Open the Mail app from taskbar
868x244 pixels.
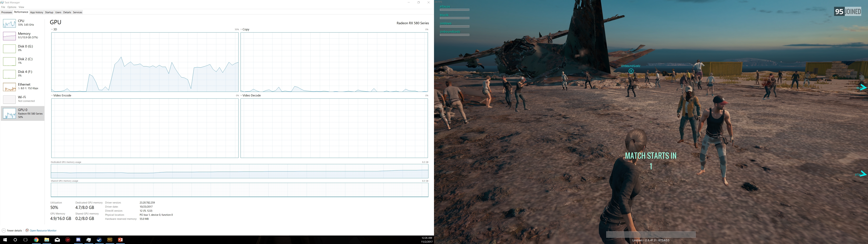pyautogui.click(x=57, y=240)
